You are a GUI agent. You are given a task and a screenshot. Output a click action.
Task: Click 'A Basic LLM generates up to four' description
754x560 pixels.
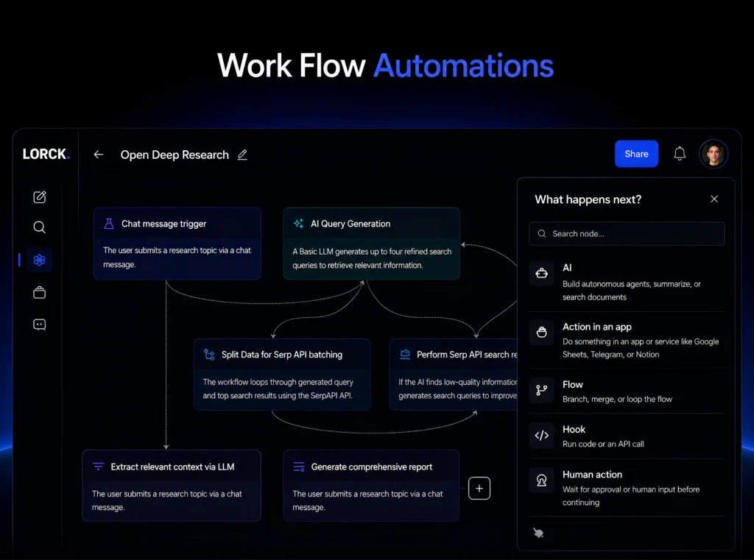coord(372,258)
